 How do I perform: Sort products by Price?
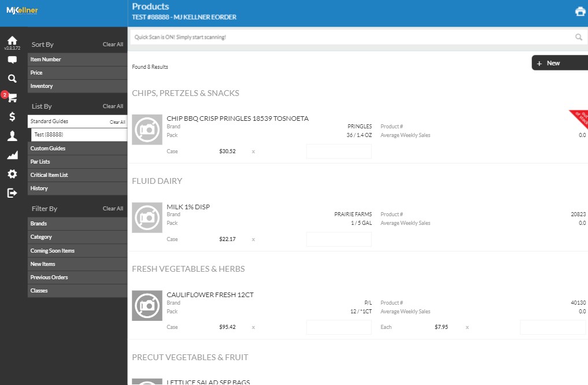pyautogui.click(x=77, y=73)
